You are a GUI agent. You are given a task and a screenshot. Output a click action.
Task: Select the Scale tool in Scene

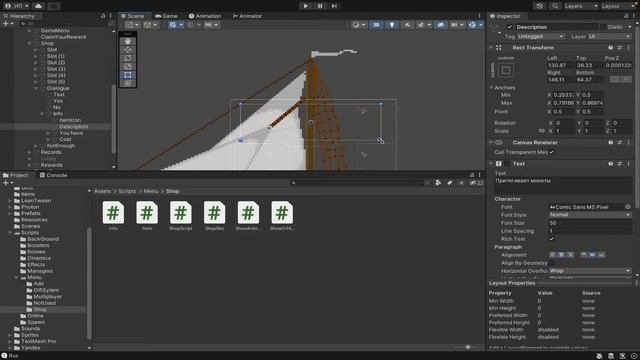point(128,66)
